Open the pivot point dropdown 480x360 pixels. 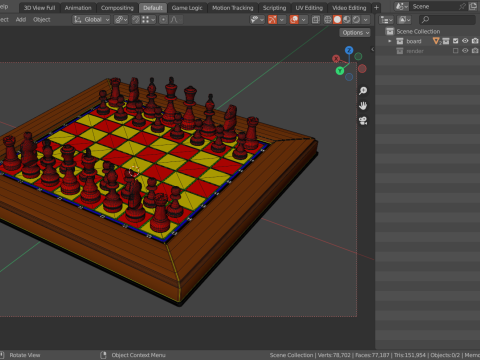coord(121,20)
